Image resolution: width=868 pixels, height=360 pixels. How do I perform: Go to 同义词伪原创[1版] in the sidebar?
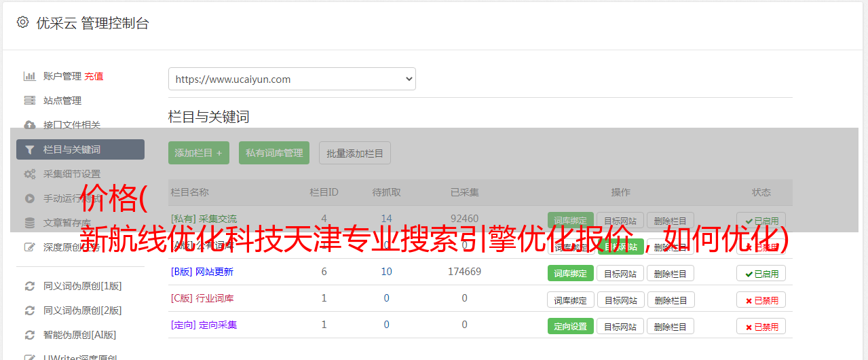pyautogui.click(x=83, y=286)
